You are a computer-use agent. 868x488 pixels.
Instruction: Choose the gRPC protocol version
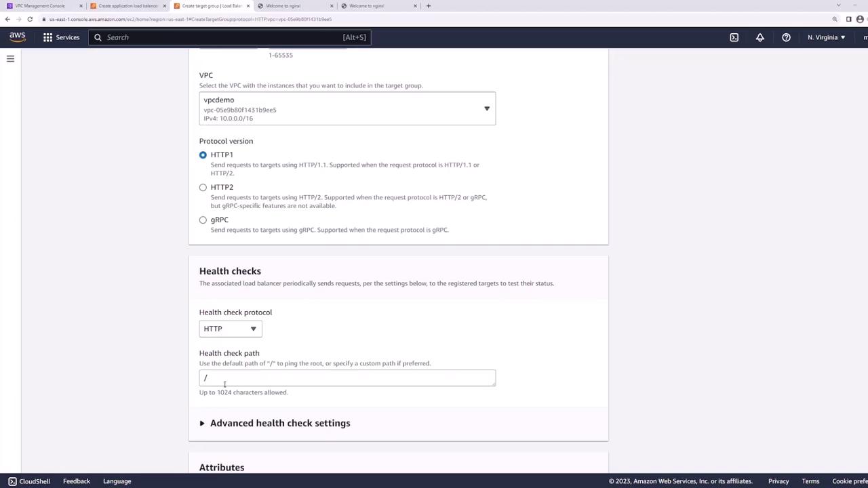point(203,220)
